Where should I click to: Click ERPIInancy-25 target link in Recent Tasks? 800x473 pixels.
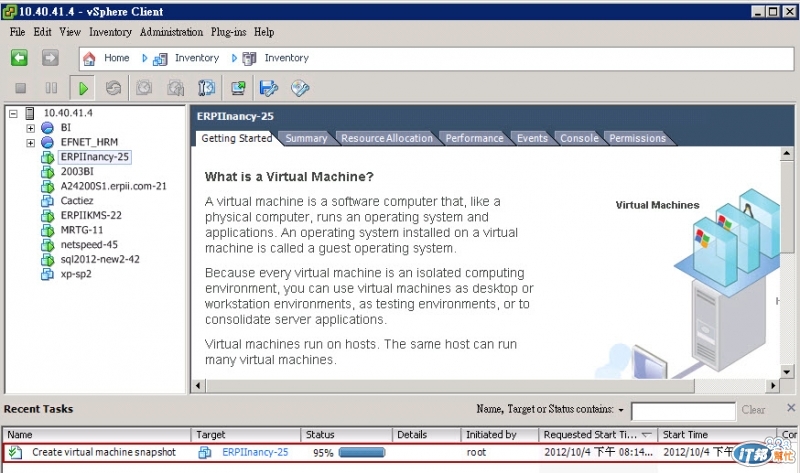pyautogui.click(x=255, y=452)
